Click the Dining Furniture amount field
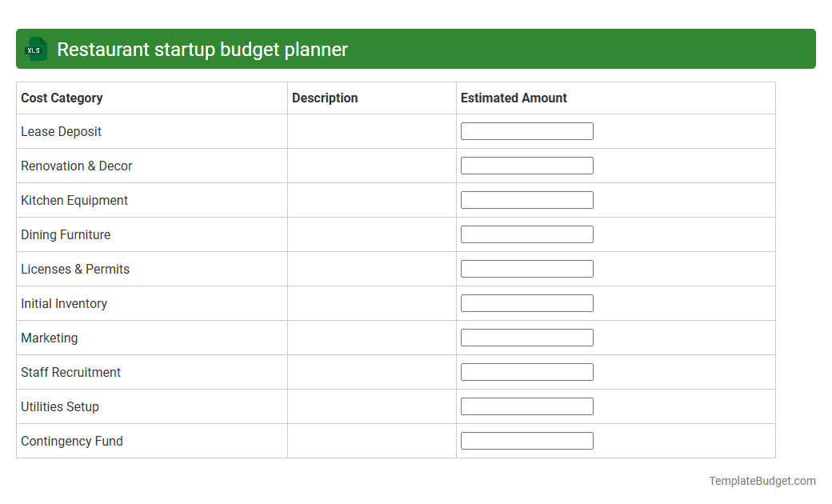The width and height of the screenshot is (832, 504). [x=526, y=234]
